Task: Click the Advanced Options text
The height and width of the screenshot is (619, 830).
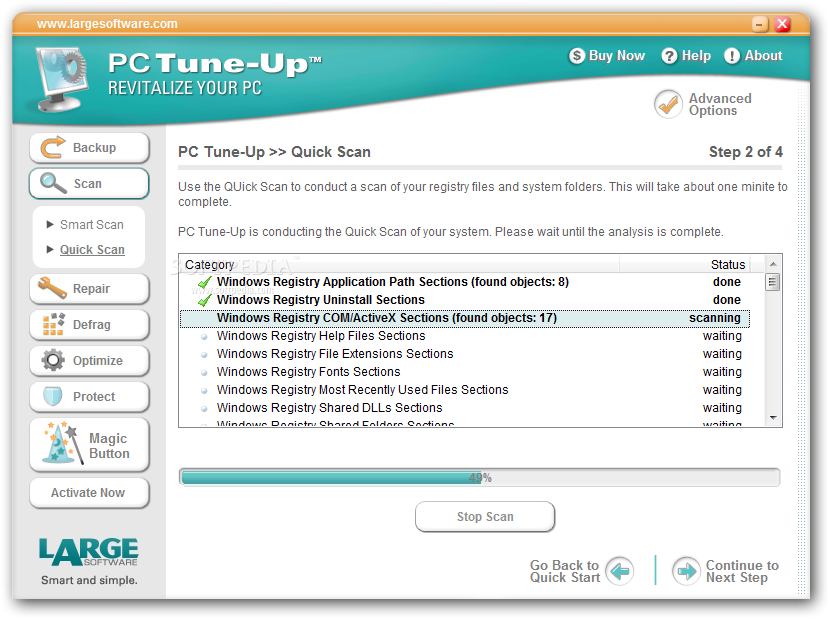Action: pyautogui.click(x=720, y=104)
